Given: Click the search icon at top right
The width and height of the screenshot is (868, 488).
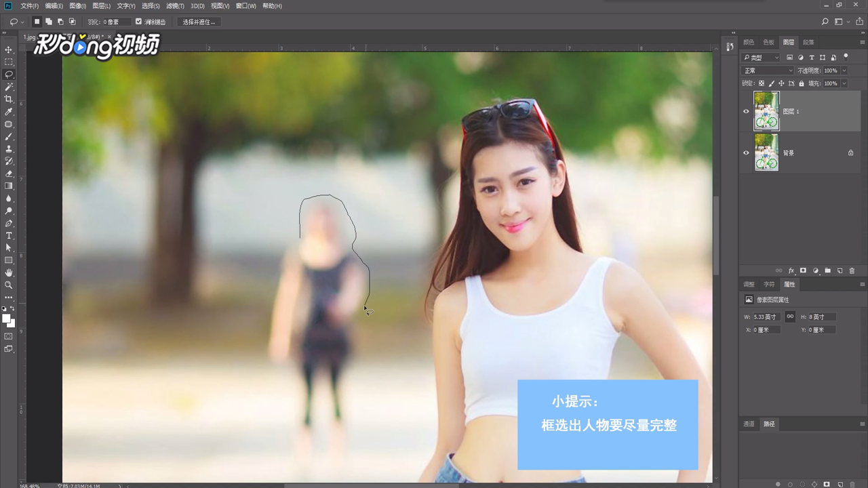Looking at the screenshot, I should point(825,22).
